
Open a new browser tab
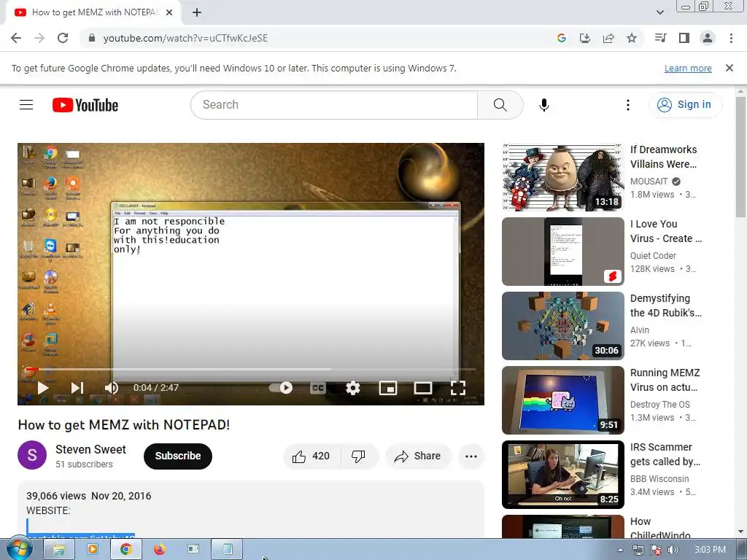coord(197,12)
